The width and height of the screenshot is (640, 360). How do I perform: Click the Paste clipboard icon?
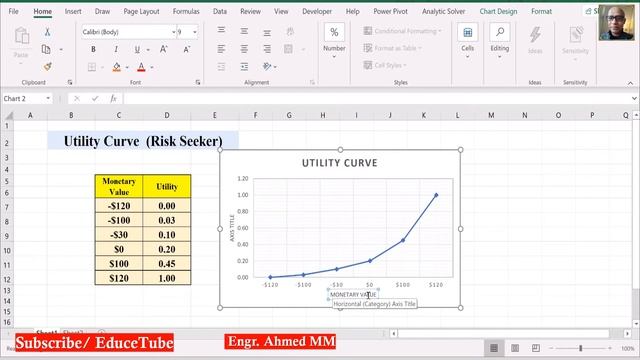(21, 36)
